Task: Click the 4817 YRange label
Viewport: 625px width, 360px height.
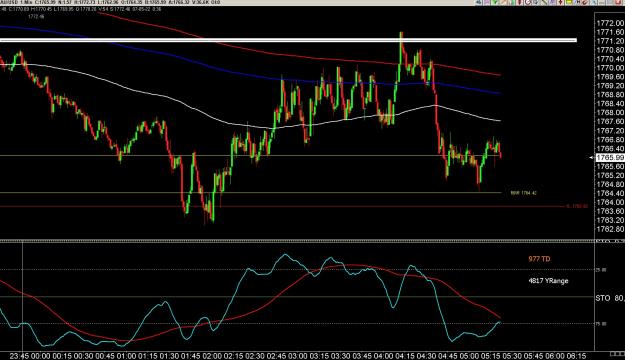Action: click(x=548, y=281)
